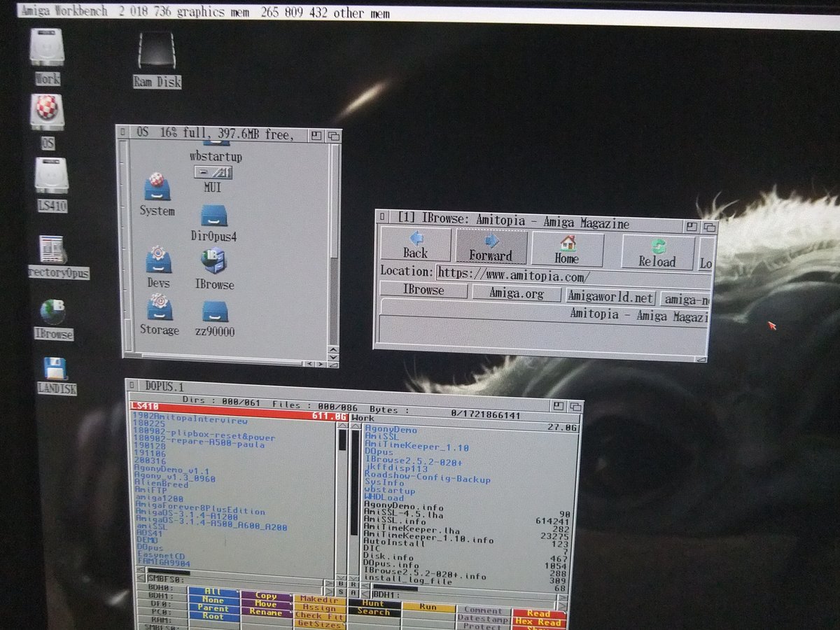Open the Amigaworld.net bookmark
Image resolution: width=840 pixels, height=630 pixels.
[610, 297]
